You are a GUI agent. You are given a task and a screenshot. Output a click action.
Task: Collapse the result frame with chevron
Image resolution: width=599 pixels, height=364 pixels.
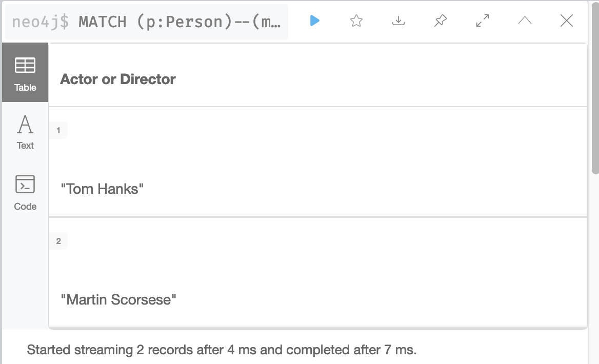click(x=525, y=21)
